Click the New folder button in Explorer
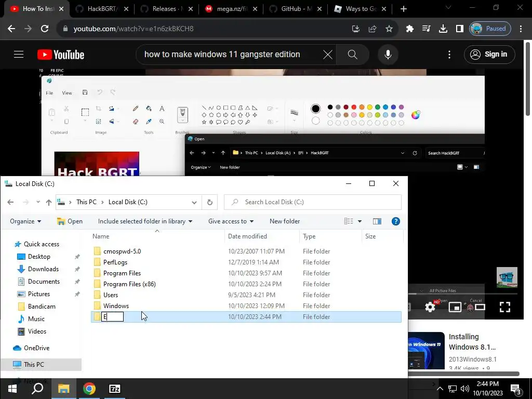532x399 pixels. tap(285, 221)
